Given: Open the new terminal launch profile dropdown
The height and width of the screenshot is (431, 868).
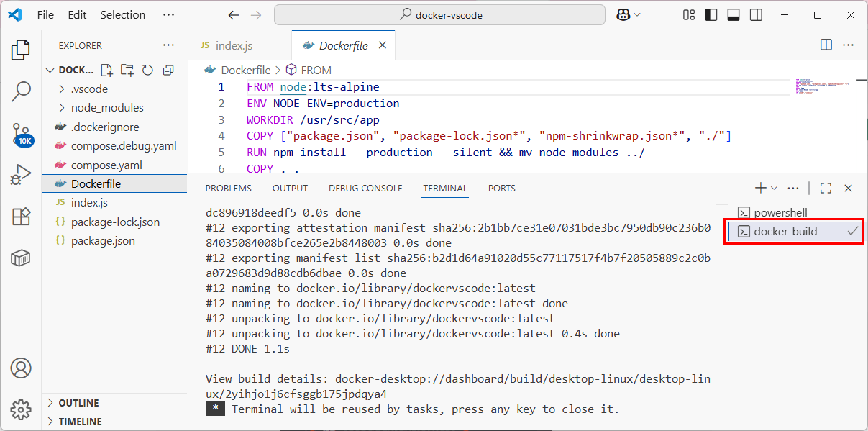Looking at the screenshot, I should point(774,188).
